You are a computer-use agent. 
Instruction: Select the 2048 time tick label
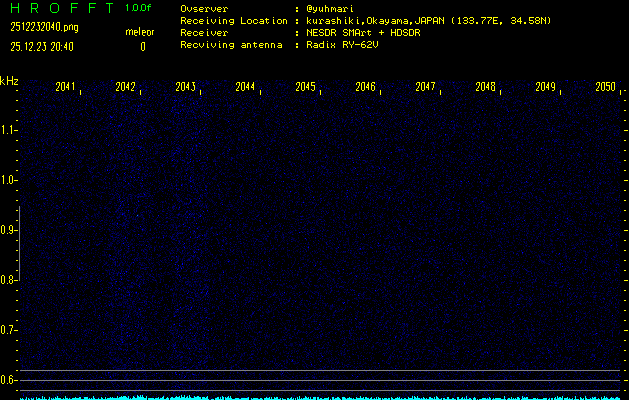485,88
